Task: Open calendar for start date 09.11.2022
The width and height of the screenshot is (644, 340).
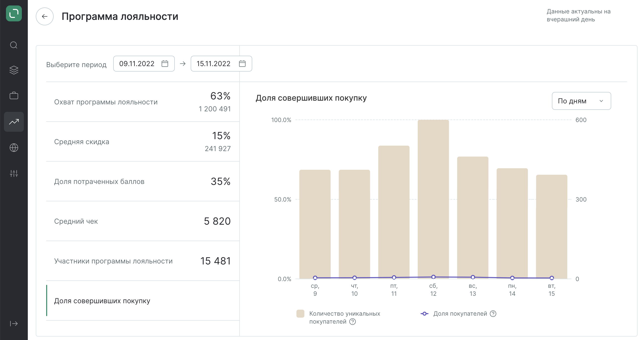Action: pyautogui.click(x=165, y=64)
